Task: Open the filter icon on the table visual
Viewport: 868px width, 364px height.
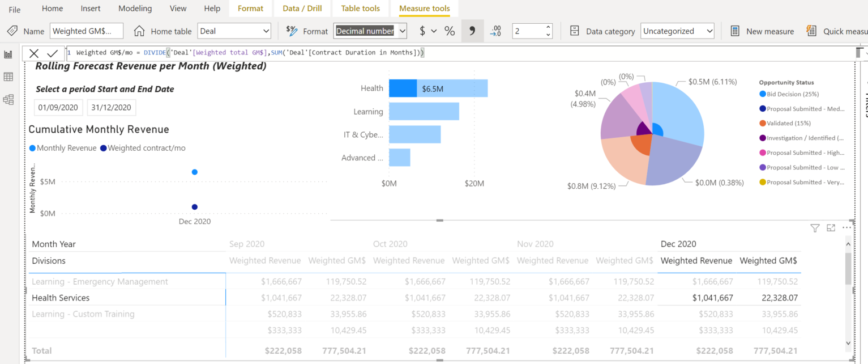Action: pos(815,228)
